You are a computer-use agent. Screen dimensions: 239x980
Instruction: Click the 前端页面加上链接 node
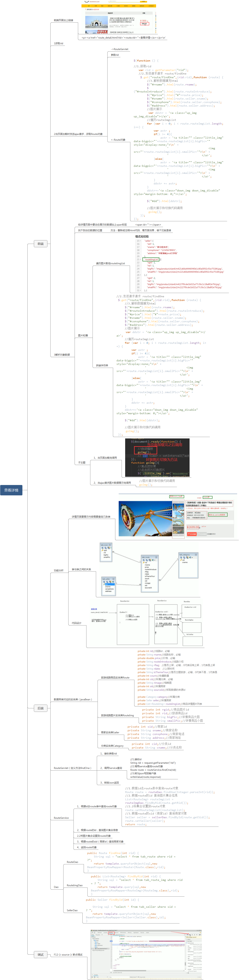point(63,20)
